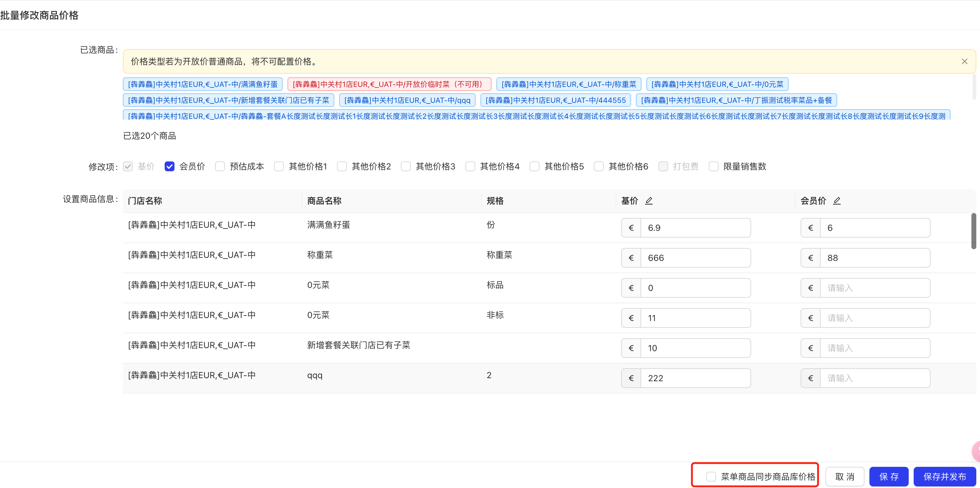Viewport: 980px width, 488px height.
Task: Focus empty 会员价 field for 0元菜 标品
Action: coord(875,288)
